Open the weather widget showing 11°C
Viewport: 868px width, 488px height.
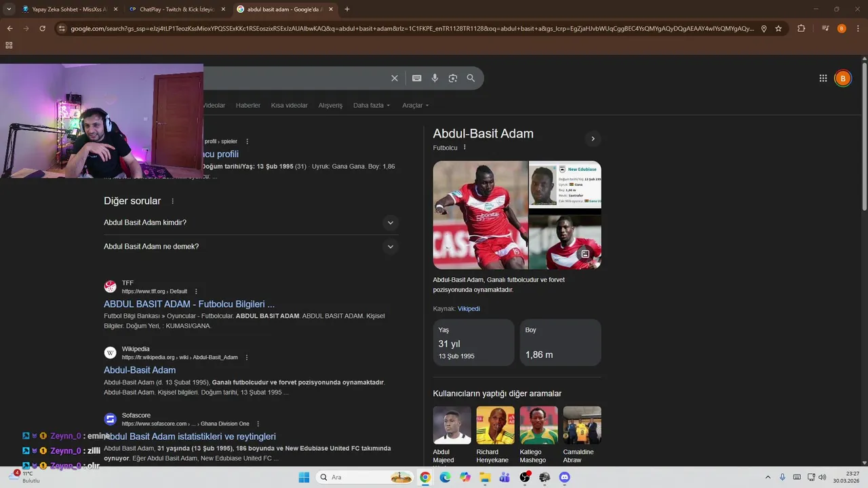[x=24, y=477]
